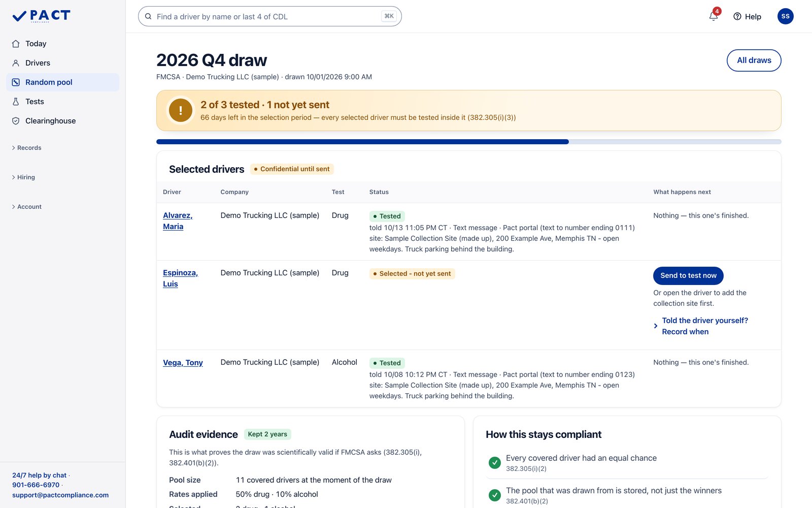Open the notifications bell

tap(714, 16)
